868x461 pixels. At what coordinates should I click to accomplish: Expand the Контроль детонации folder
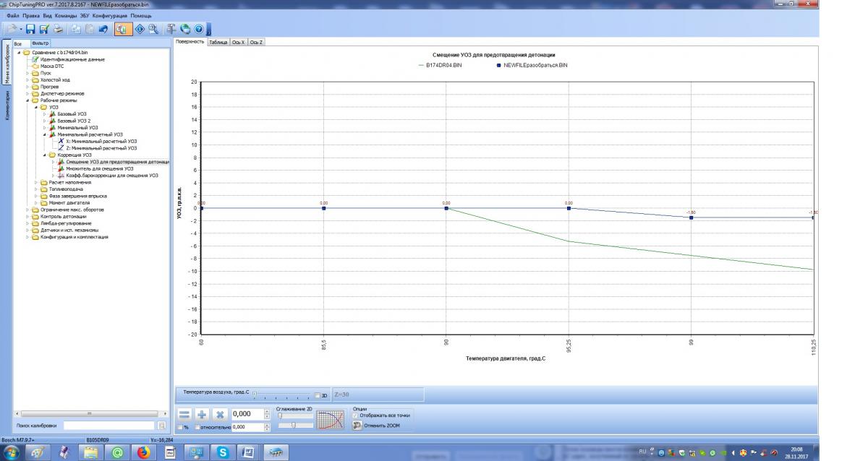point(27,216)
